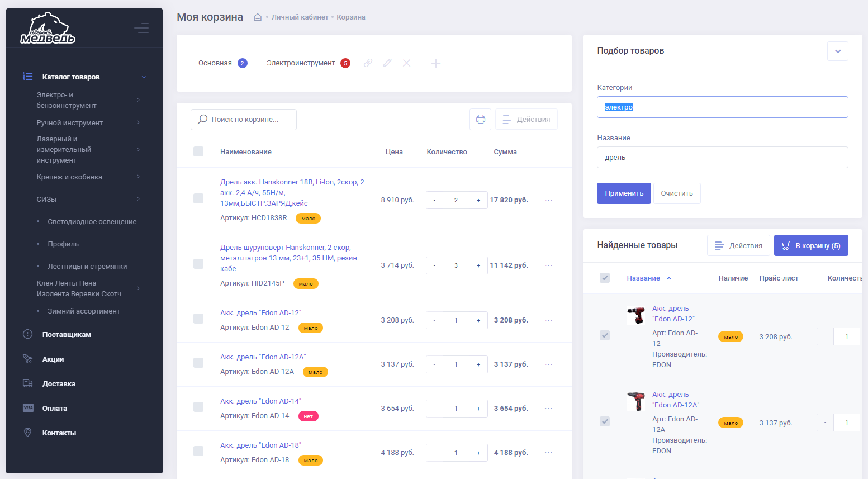Click the Оплата card icon
Image resolution: width=868 pixels, height=479 pixels.
(x=28, y=408)
